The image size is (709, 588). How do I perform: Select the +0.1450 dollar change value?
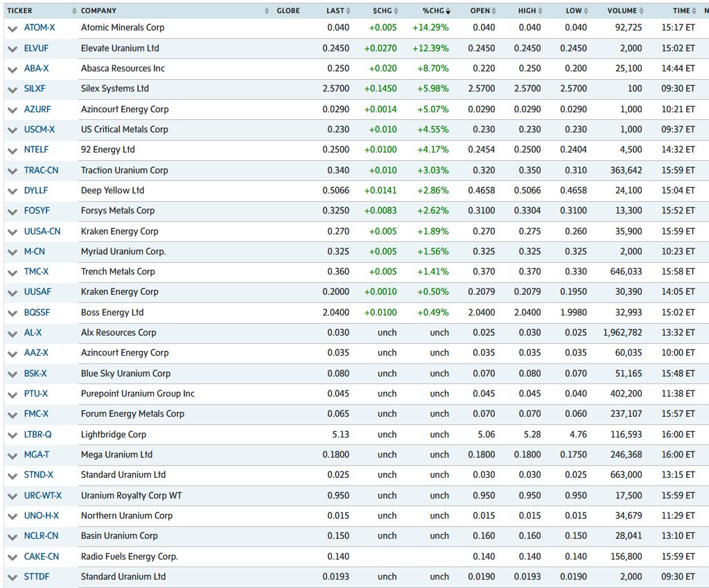pos(380,89)
